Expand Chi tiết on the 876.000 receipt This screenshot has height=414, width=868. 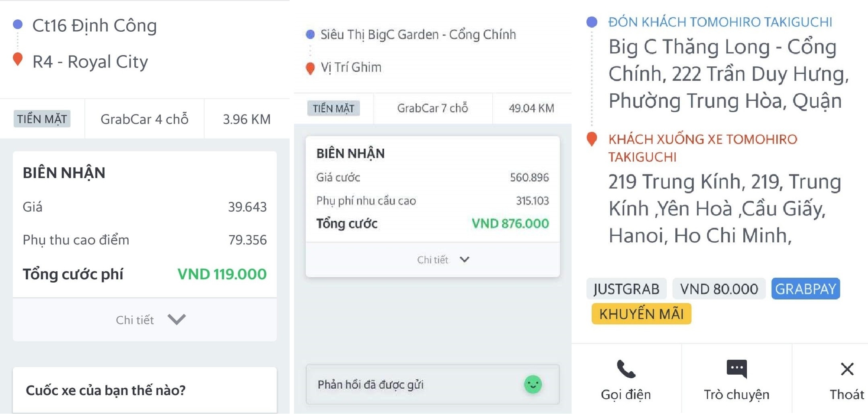[441, 260]
